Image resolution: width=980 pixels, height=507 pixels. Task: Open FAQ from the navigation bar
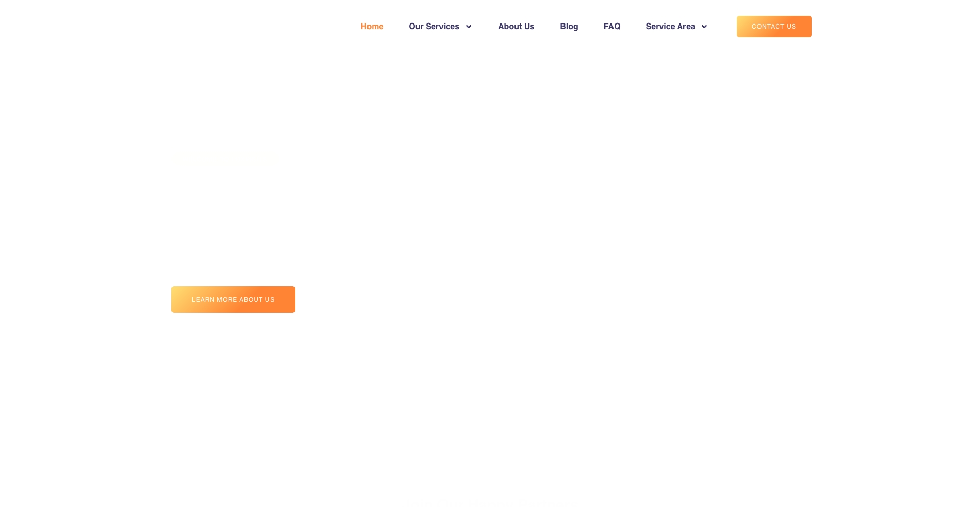tap(612, 26)
